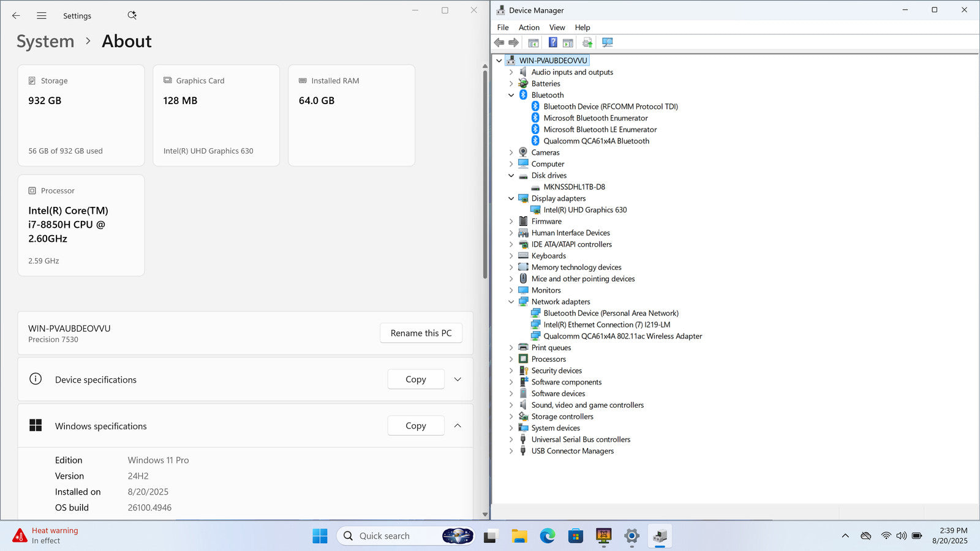Collapse the Windows specifications section chevron
This screenshot has height=551, width=980.
pos(458,425)
